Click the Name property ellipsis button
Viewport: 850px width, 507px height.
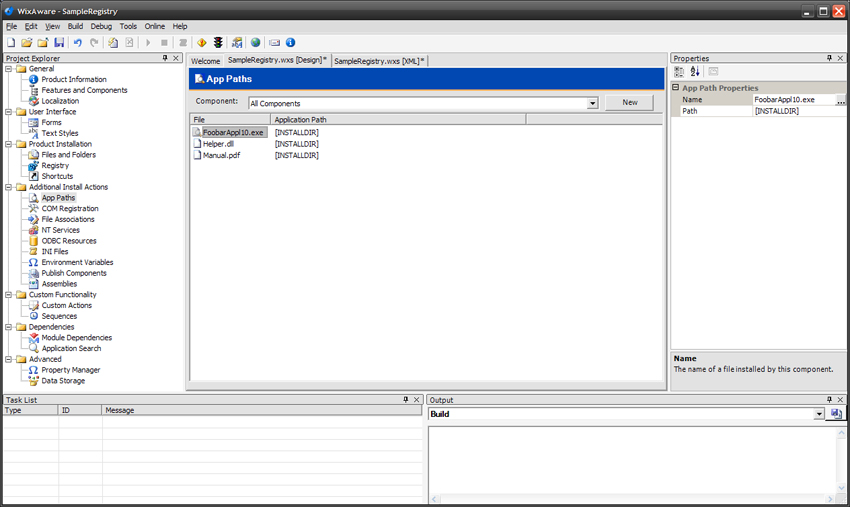pos(840,100)
